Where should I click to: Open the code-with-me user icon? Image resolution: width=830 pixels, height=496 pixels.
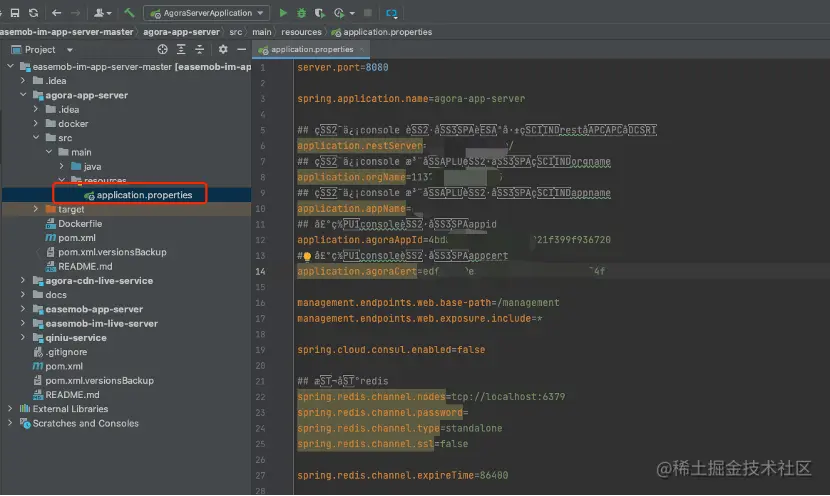tap(102, 13)
